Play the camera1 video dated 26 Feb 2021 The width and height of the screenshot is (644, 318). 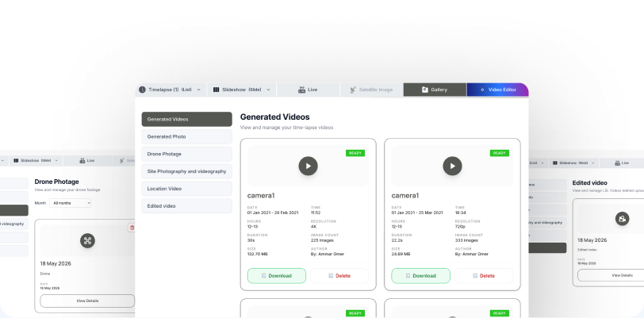308,166
